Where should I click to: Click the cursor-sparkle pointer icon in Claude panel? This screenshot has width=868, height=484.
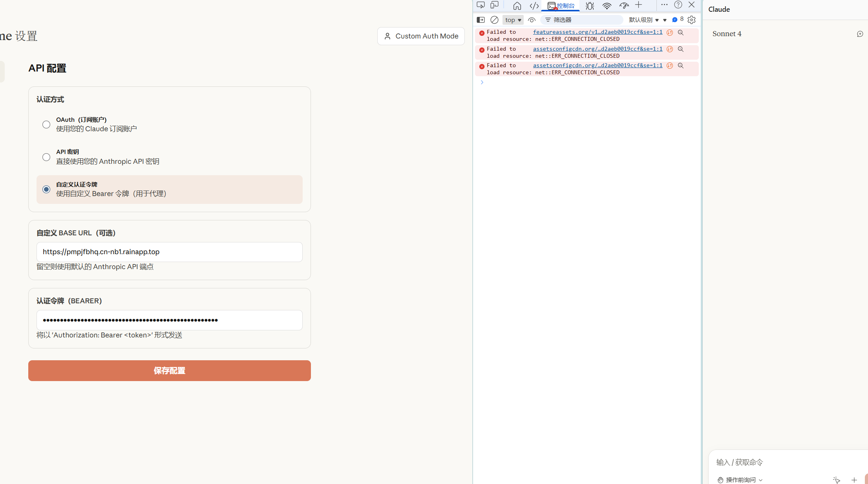point(836,480)
